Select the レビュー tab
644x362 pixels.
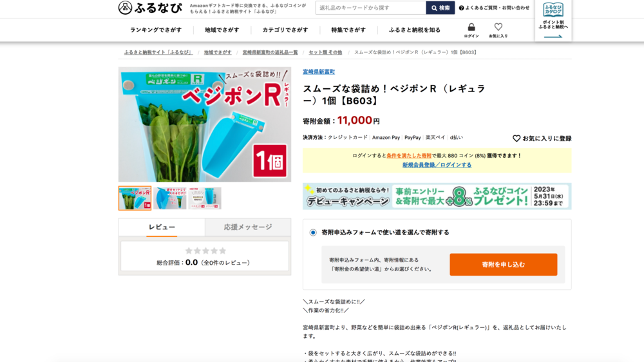click(162, 227)
